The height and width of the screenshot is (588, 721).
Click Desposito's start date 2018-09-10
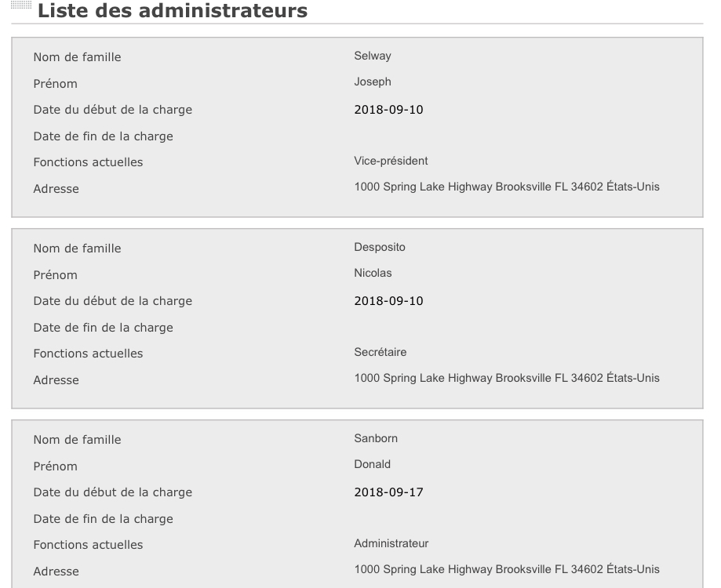pos(388,301)
